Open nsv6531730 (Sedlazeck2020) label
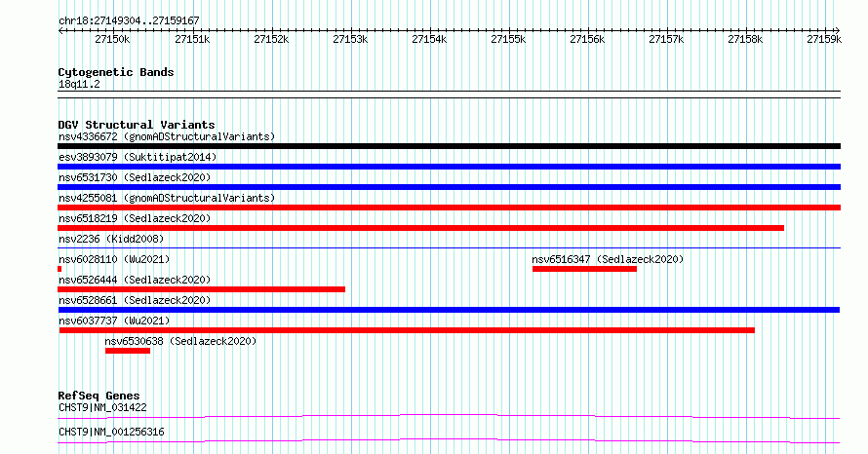The height and width of the screenshot is (454, 868). (135, 177)
